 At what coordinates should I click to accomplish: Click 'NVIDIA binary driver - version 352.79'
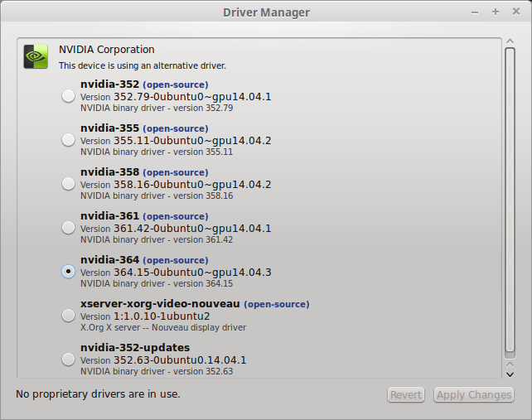157,108
